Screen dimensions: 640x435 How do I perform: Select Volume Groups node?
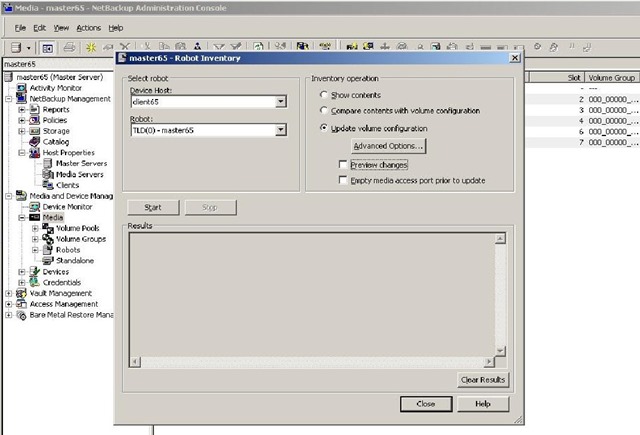81,239
